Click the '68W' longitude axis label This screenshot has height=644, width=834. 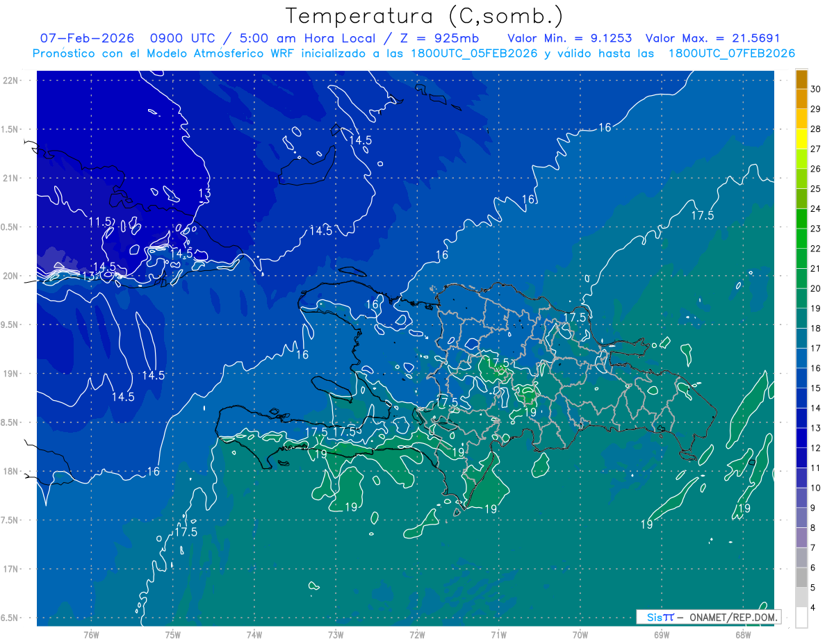pos(743,635)
